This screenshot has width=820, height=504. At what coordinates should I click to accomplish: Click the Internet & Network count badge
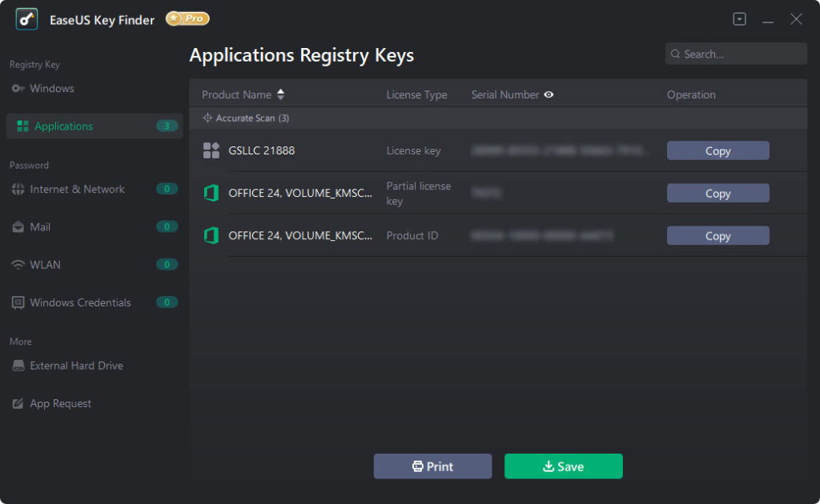point(167,189)
